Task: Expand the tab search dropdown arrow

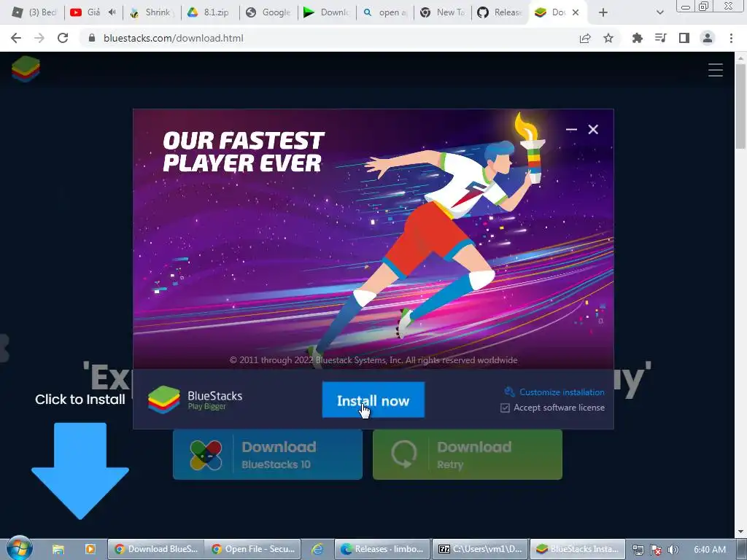Action: [659, 12]
